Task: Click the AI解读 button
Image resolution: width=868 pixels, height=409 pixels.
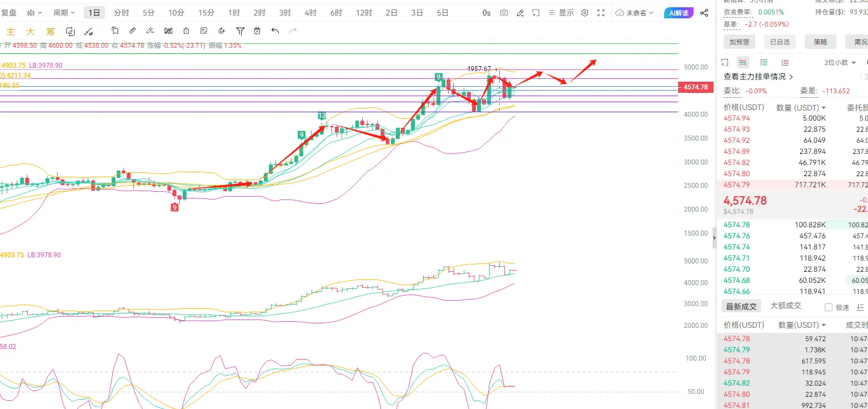Action: click(679, 13)
